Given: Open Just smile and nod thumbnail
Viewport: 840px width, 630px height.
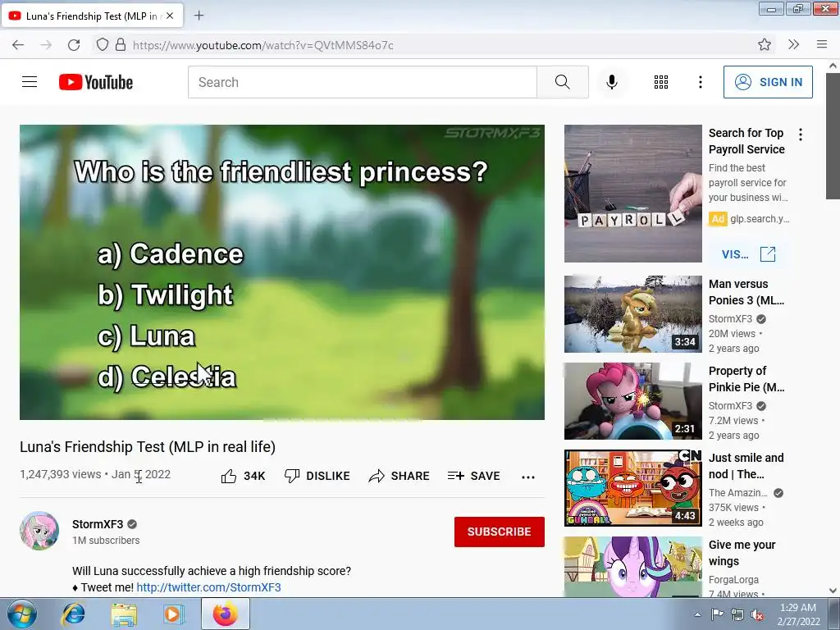Looking at the screenshot, I should point(632,488).
